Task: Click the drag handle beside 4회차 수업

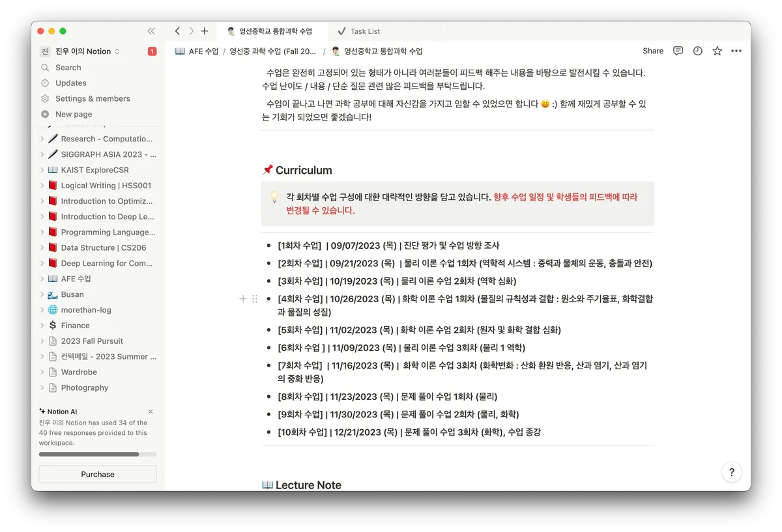Action: pos(255,299)
